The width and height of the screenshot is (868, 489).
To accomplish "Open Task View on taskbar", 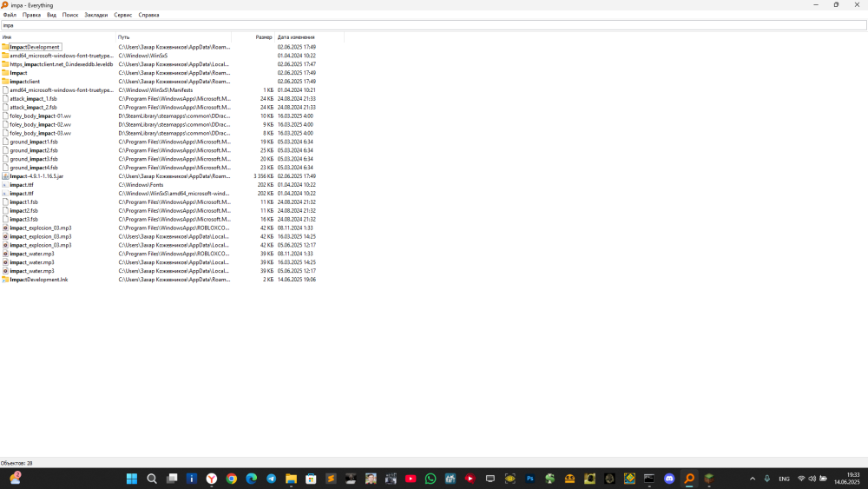I will pyautogui.click(x=172, y=479).
